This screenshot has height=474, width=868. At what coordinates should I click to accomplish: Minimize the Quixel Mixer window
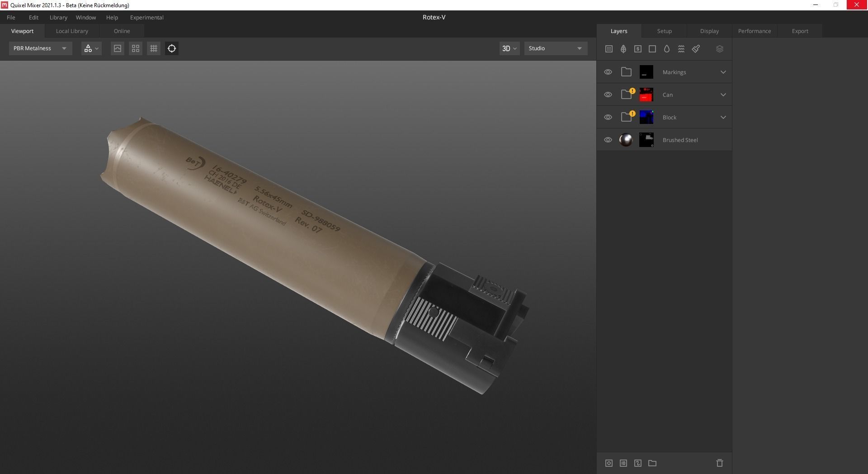816,5
